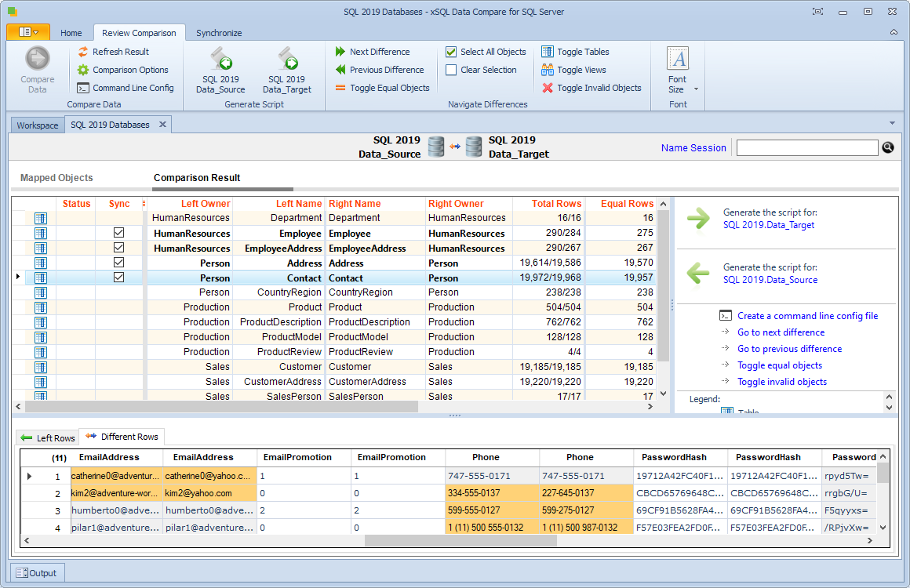910x588 pixels.
Task: Jump to Next Difference arrow
Action: [340, 52]
